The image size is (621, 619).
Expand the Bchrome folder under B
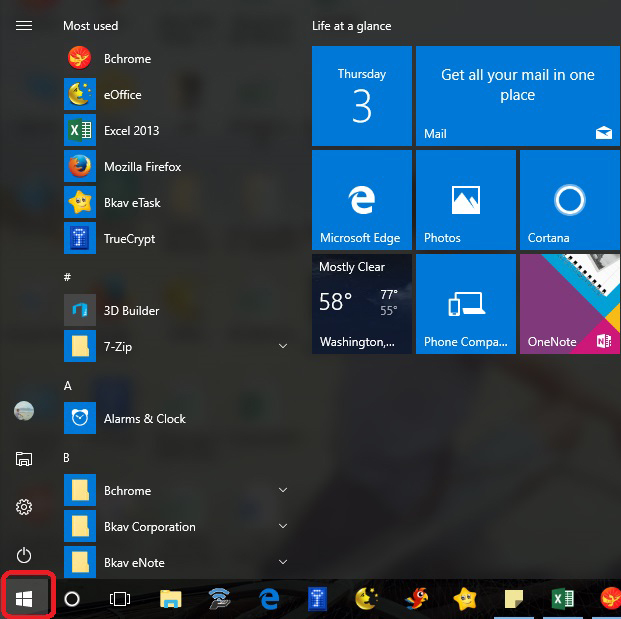click(x=283, y=490)
